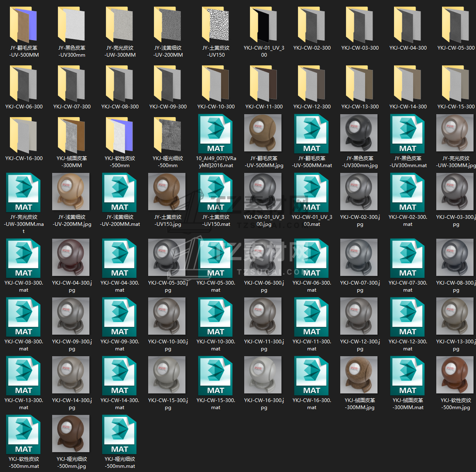
Task: Select the YKJ-CW-12-300 folder
Action: (311, 84)
